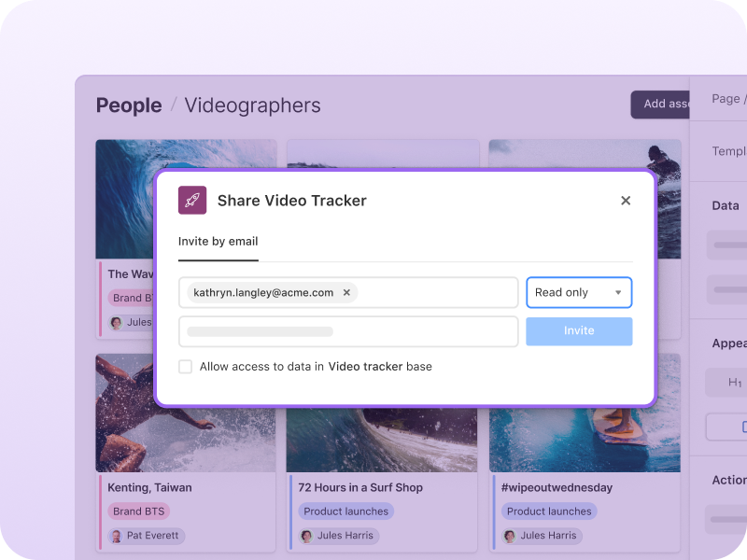This screenshot has height=560, width=747.
Task: Click Jules Harris chip on 72 Hours card
Action: (x=339, y=536)
